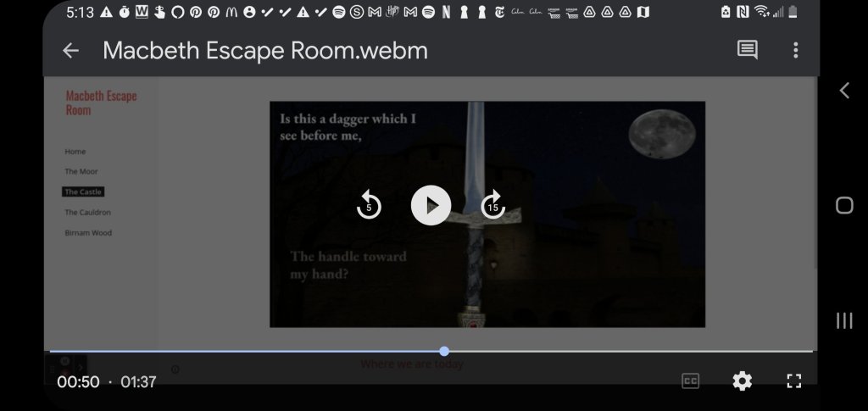Open The Cauldron page link
The height and width of the screenshot is (411, 868).
(88, 213)
